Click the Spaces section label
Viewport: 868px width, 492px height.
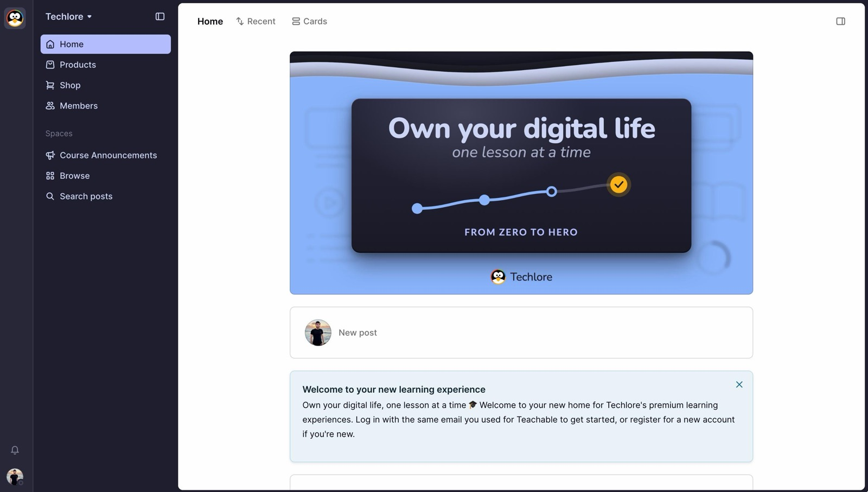[x=59, y=134]
